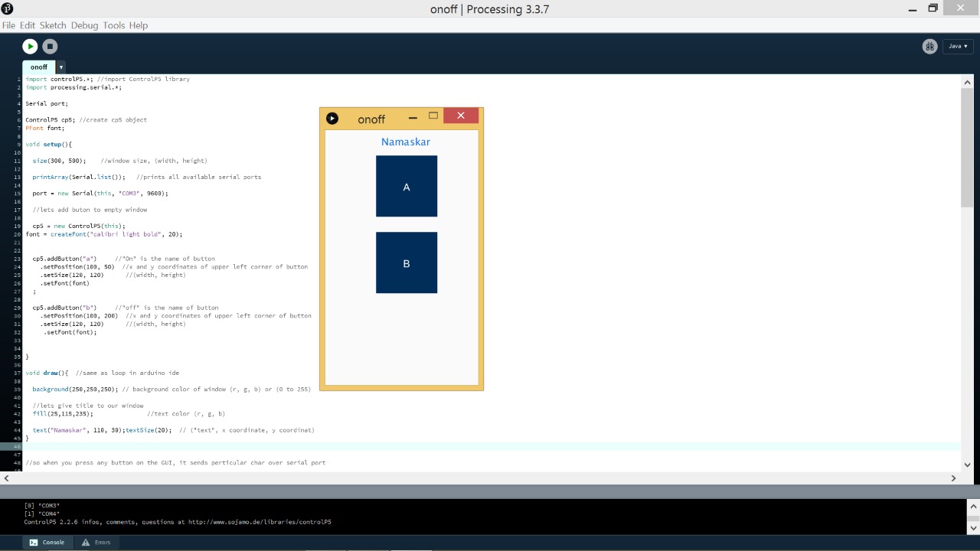This screenshot has height=551, width=980.
Task: Click code line "Serial port;"
Action: (47, 103)
